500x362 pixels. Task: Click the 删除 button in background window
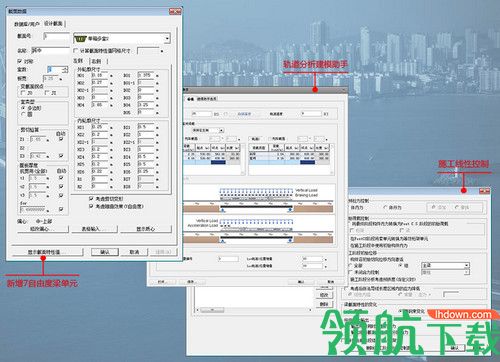coord(324,304)
